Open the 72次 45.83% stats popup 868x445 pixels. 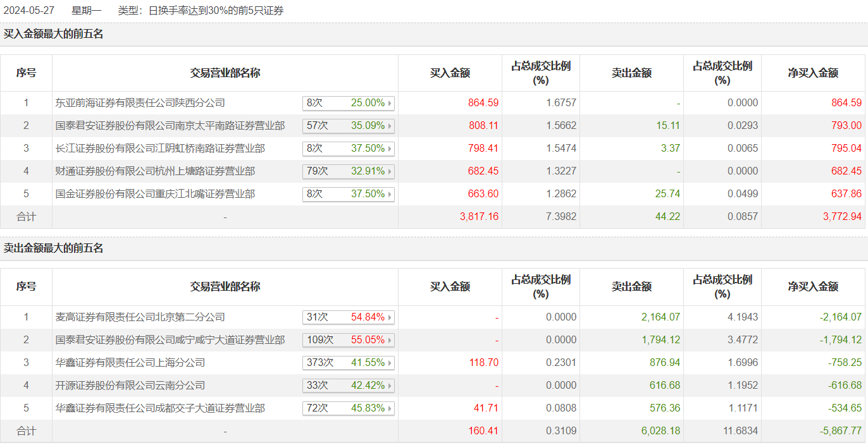[349, 408]
